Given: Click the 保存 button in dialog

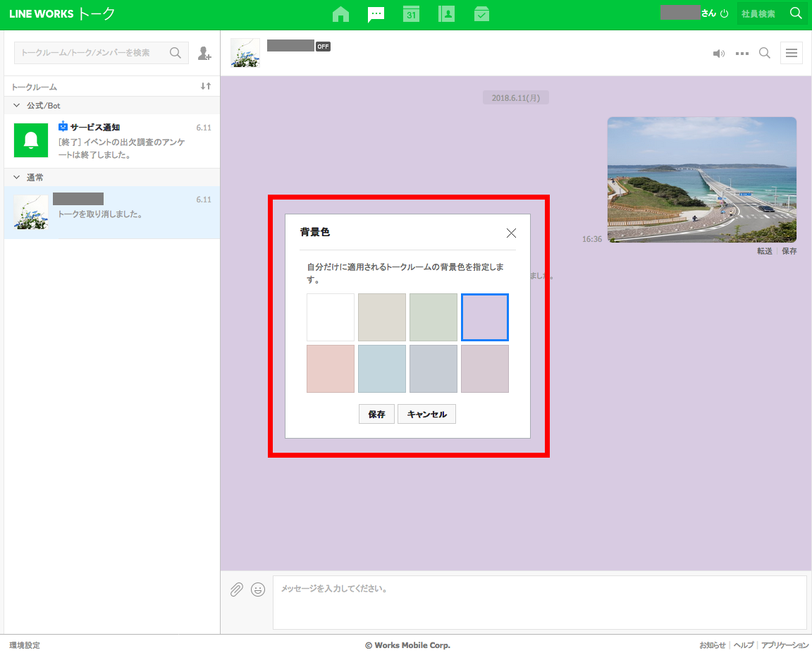Looking at the screenshot, I should tap(376, 414).
